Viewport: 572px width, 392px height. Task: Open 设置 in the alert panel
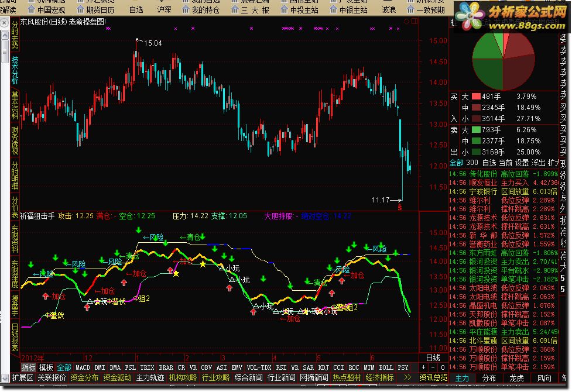point(522,163)
